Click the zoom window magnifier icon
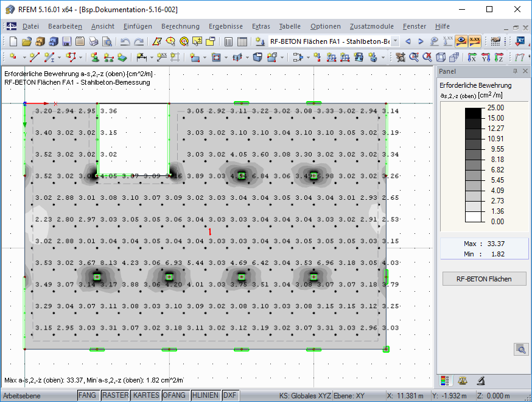This screenshot has height=402, width=532. (x=414, y=57)
